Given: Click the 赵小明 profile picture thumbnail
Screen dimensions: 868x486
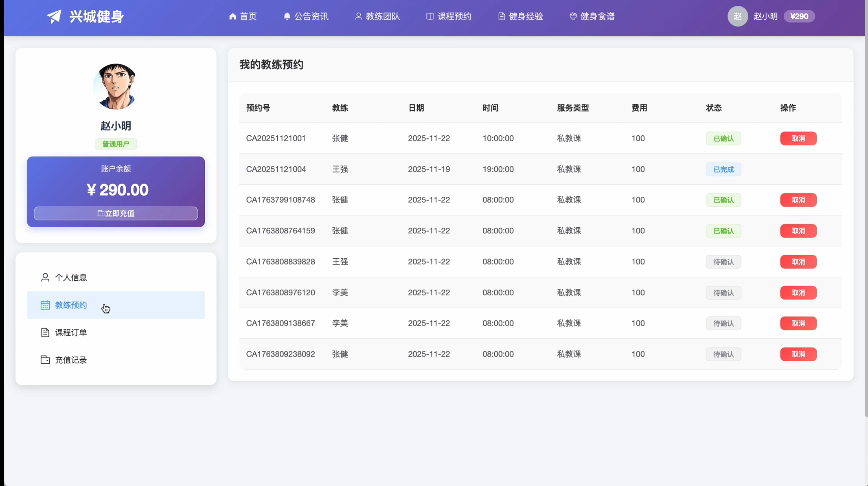Looking at the screenshot, I should click(x=116, y=86).
